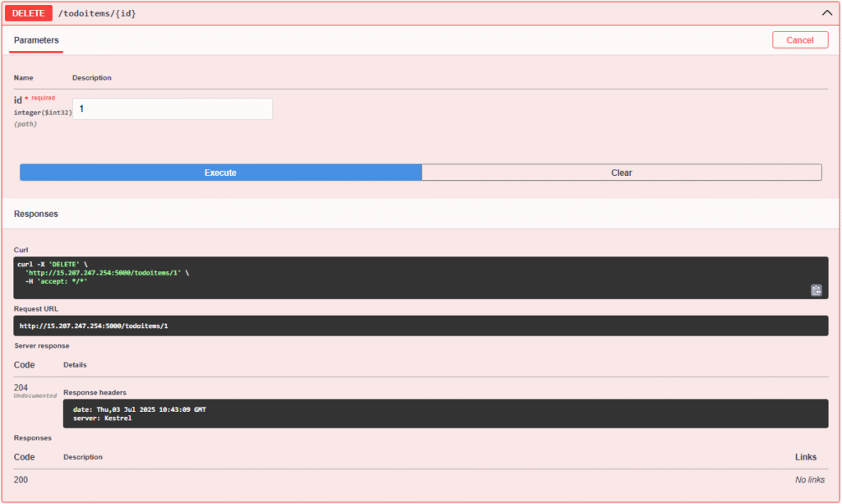Cancel the try-it-out mode
The image size is (842, 504).
(799, 40)
